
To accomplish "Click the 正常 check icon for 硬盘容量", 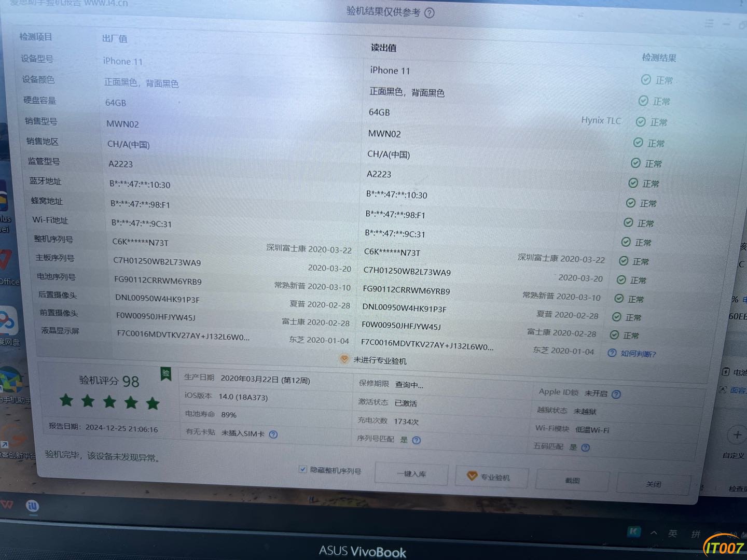I will point(641,122).
